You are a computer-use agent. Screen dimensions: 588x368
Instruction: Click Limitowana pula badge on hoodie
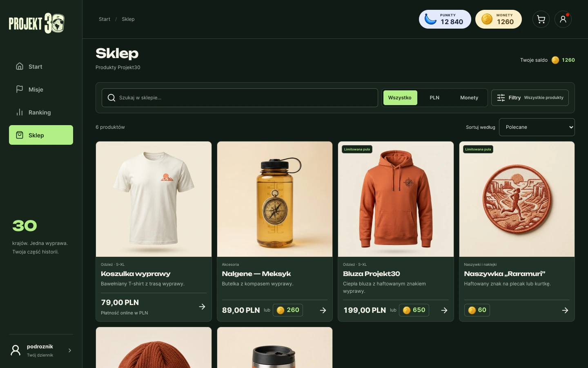pos(357,149)
